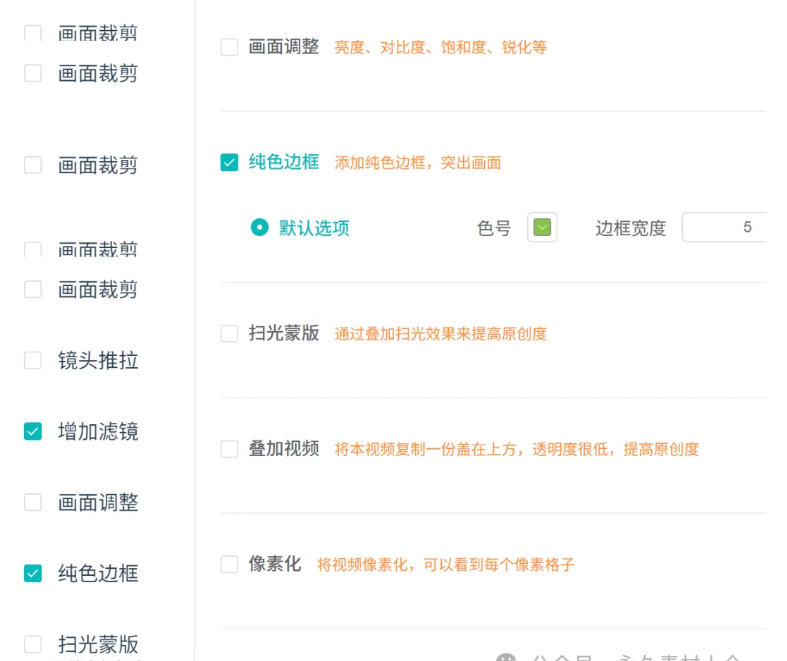The width and height of the screenshot is (787, 661).
Task: Enable the 叠加视频 checkbox
Action: (229, 449)
